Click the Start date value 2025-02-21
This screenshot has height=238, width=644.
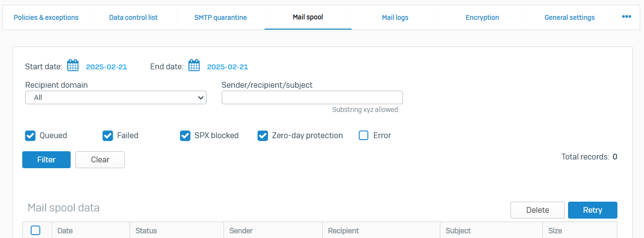point(106,67)
